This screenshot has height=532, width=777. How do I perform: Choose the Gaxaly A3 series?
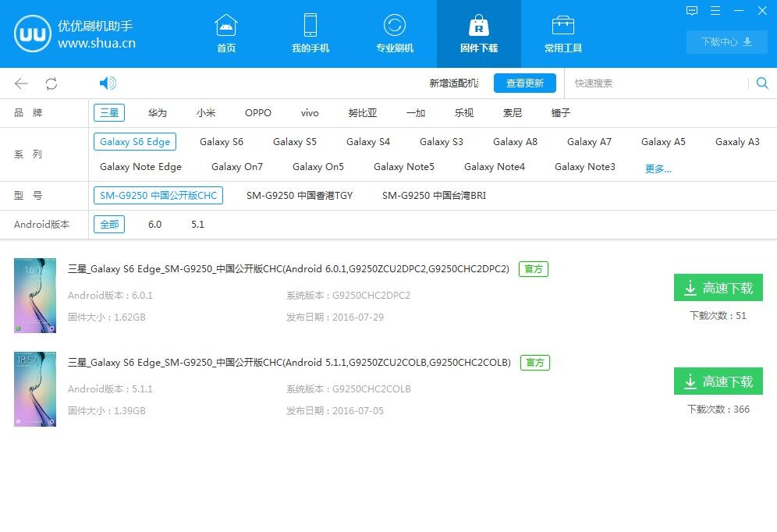coord(737,142)
